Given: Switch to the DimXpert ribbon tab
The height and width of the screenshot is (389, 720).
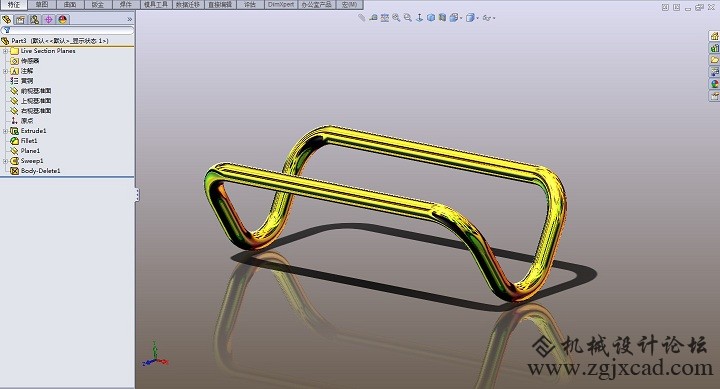Looking at the screenshot, I should pyautogui.click(x=281, y=5).
